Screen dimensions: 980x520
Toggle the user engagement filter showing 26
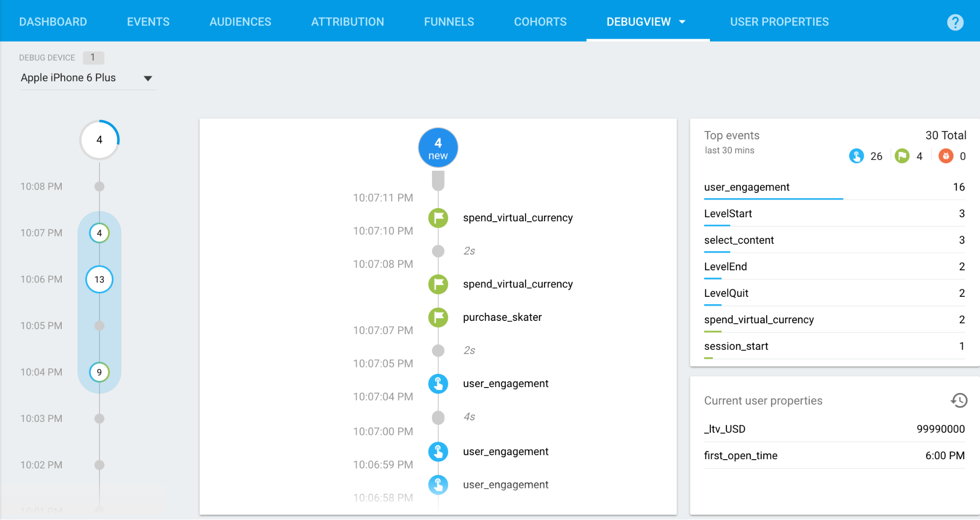856,156
